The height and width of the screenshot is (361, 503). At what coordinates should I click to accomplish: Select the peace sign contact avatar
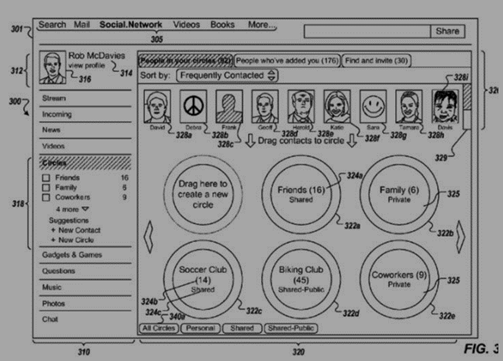pyautogui.click(x=193, y=106)
